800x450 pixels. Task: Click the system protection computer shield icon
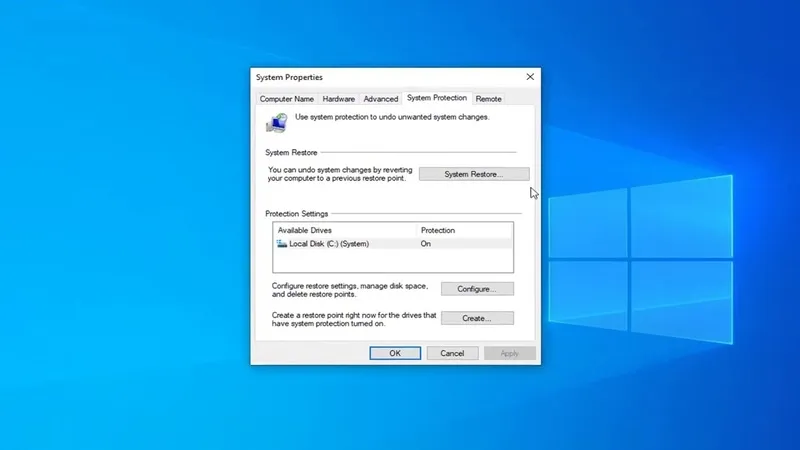275,122
